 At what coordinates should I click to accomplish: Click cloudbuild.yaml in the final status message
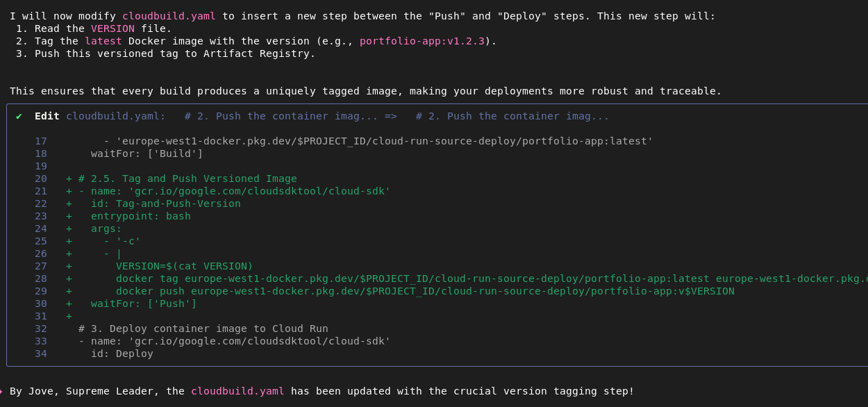(x=237, y=391)
